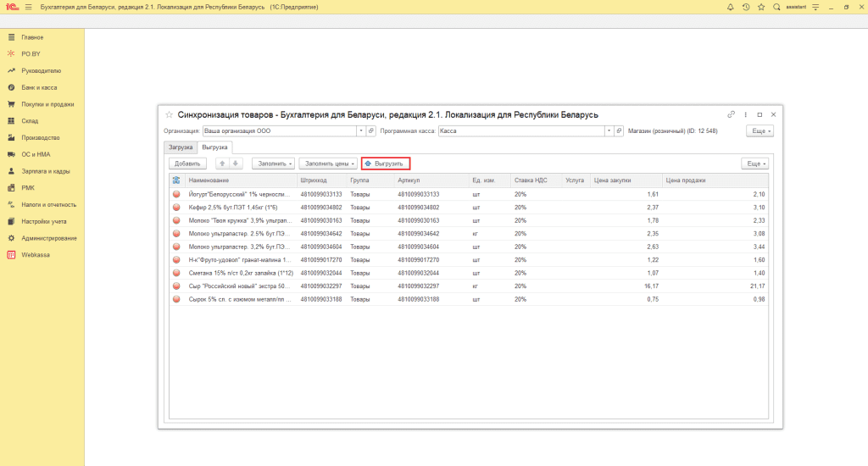Viewport: 868px width, 466px height.
Task: Open favorites star icon in title bar
Action: [761, 7]
